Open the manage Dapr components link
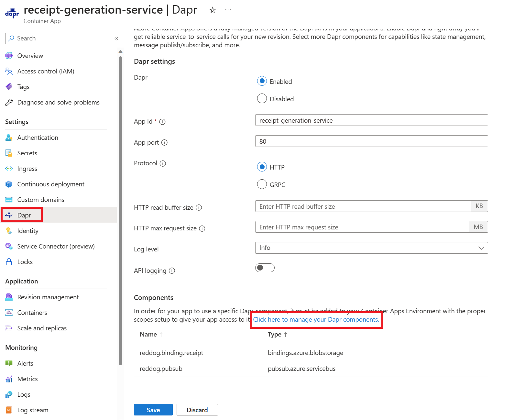524x420 pixels. 316,319
